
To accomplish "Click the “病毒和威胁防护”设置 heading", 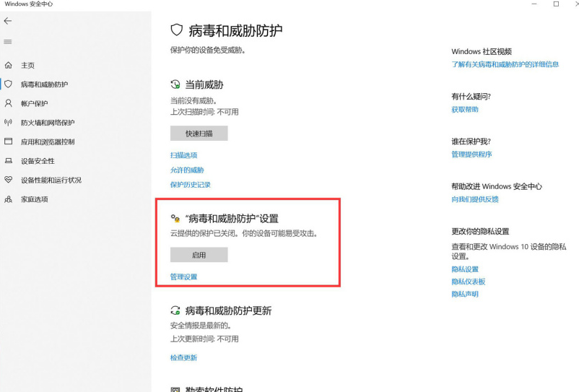I will tap(232, 219).
